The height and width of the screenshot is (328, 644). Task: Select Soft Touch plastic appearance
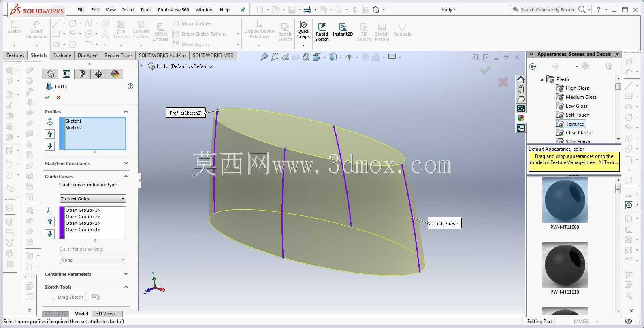click(577, 115)
